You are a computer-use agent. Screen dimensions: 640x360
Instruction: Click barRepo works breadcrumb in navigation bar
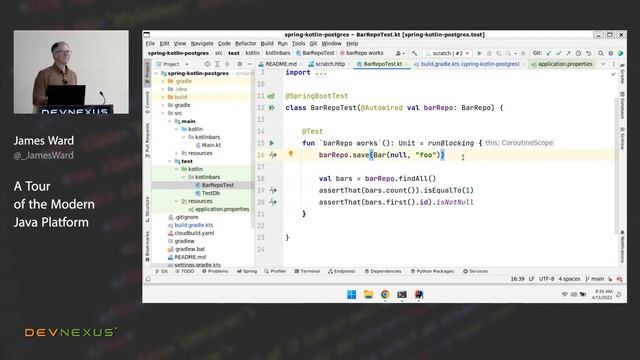(361, 53)
